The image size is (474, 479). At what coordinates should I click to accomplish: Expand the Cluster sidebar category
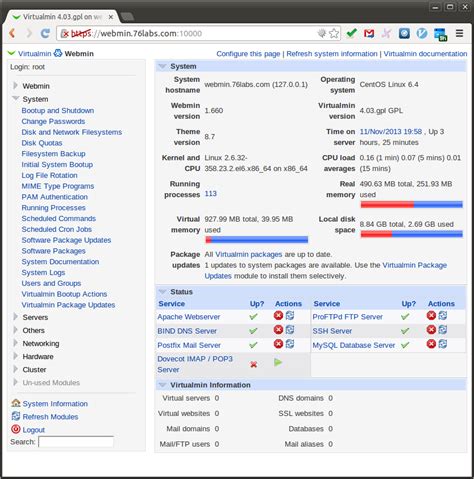(x=15, y=369)
